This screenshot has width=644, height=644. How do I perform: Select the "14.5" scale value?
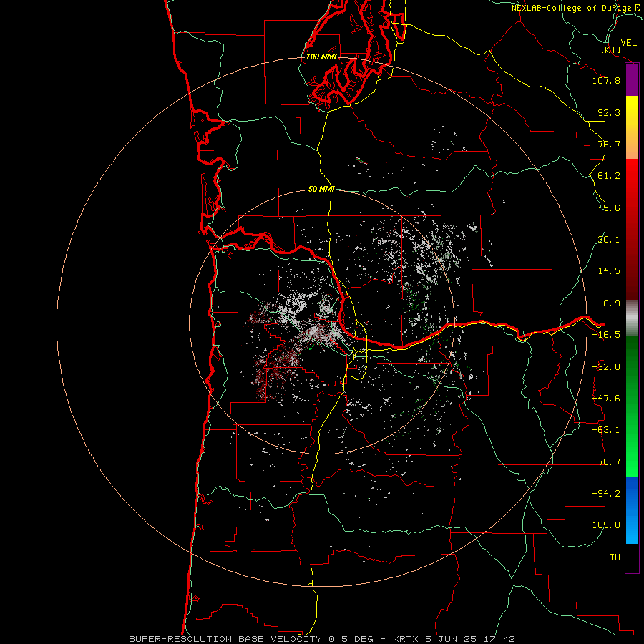pyautogui.click(x=609, y=271)
